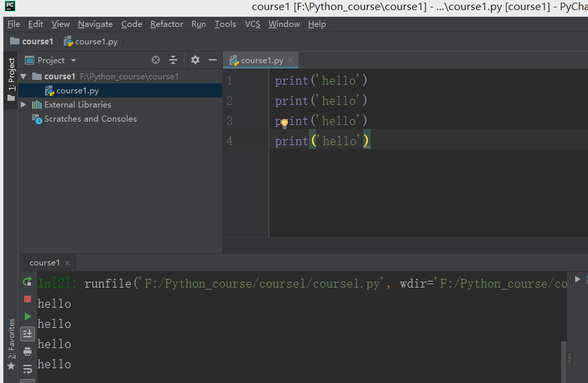Collapse the course1 root folder

pyautogui.click(x=23, y=77)
